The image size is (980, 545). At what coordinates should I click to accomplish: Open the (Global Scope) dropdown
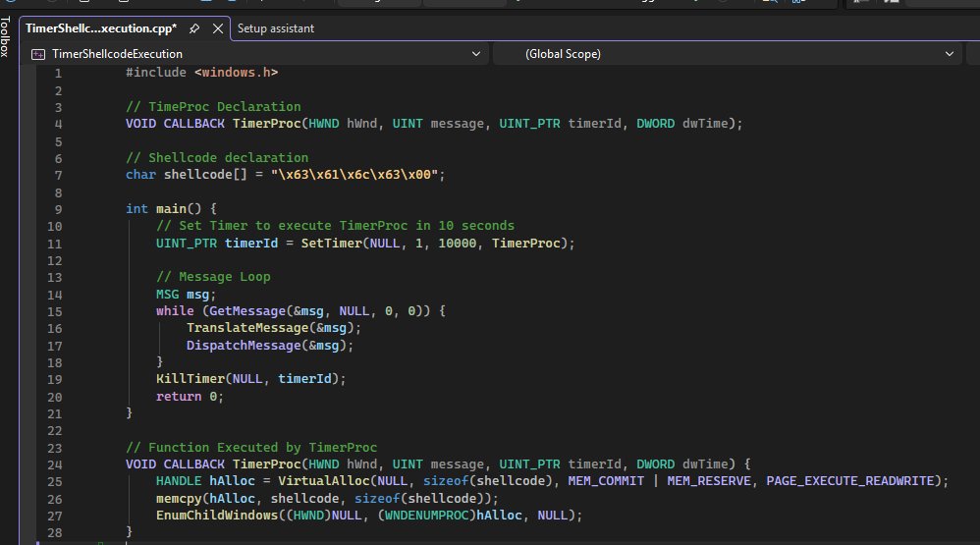pyautogui.click(x=728, y=54)
